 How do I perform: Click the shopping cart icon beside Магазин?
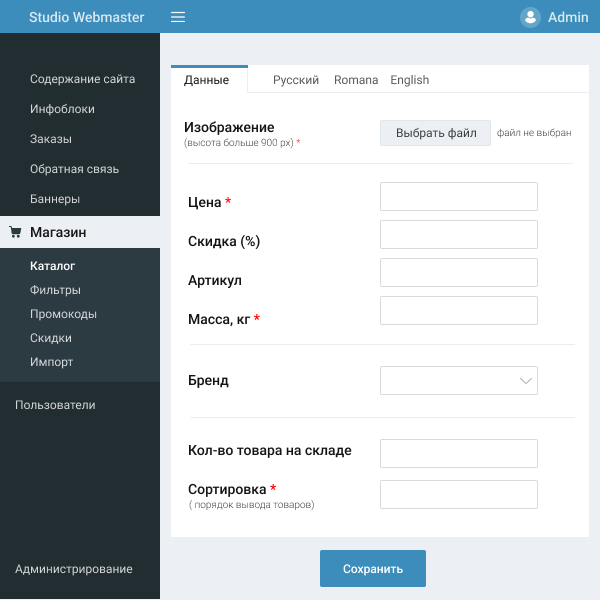click(x=15, y=232)
